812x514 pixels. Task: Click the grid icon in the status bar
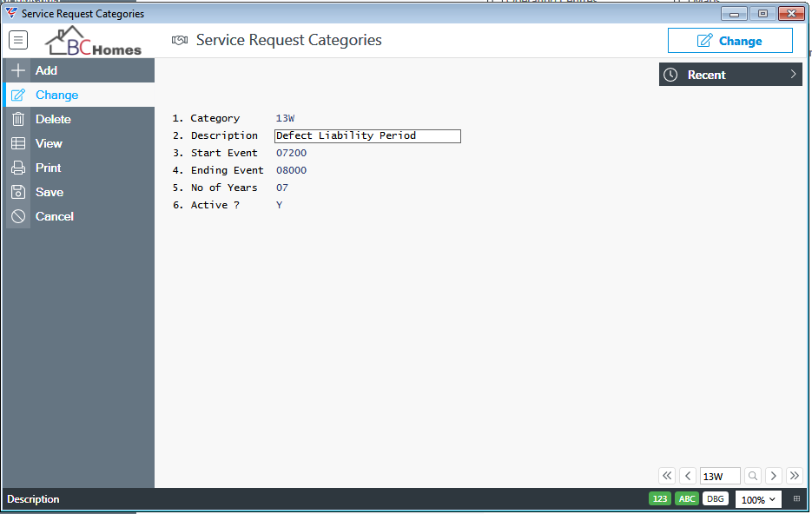click(x=796, y=499)
